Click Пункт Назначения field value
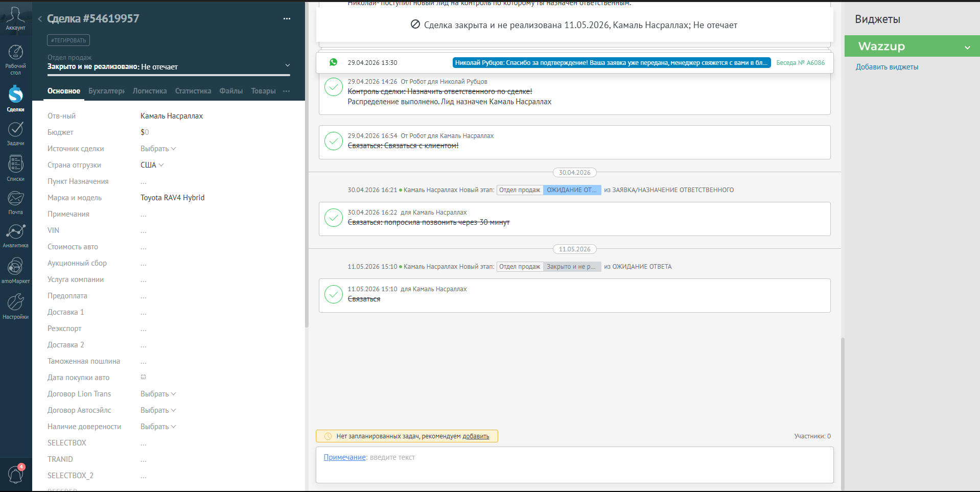Image resolution: width=980 pixels, height=492 pixels. pyautogui.click(x=144, y=182)
